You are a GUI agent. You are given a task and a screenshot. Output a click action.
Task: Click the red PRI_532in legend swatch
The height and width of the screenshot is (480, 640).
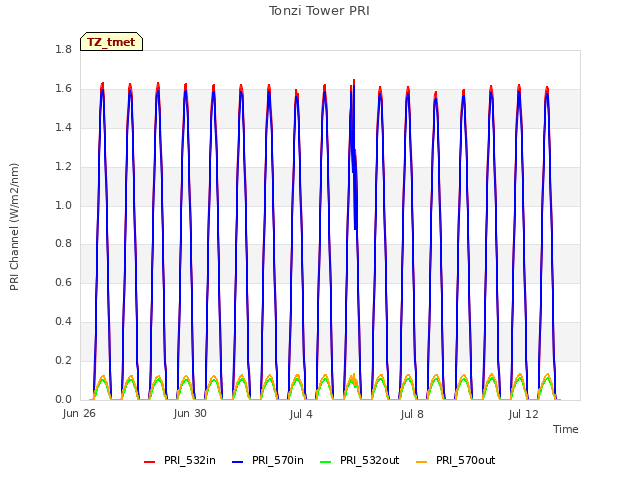149,462
